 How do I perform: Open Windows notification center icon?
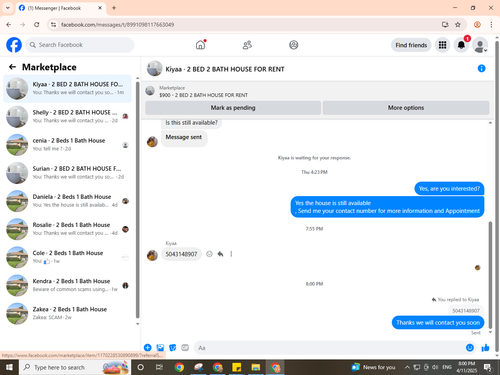tap(488, 367)
